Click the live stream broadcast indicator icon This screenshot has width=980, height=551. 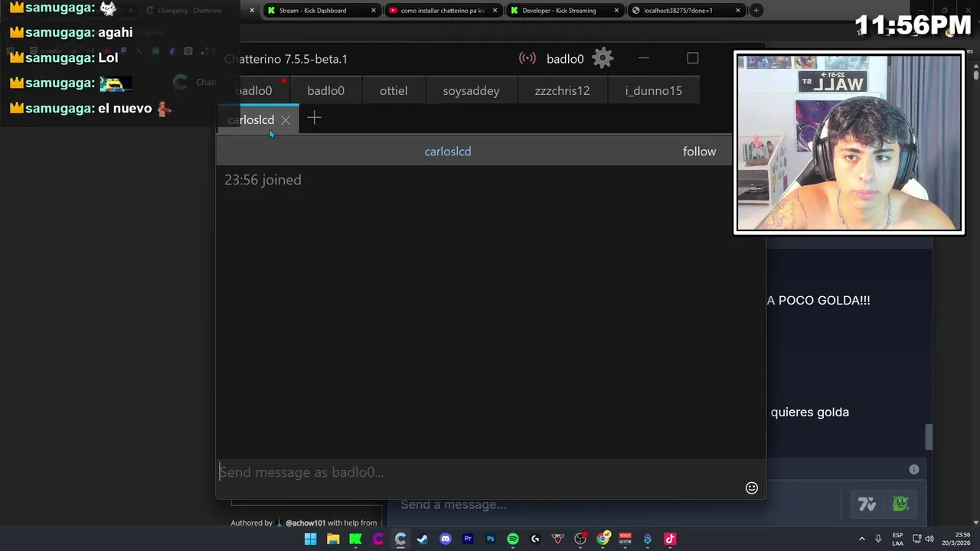[527, 58]
